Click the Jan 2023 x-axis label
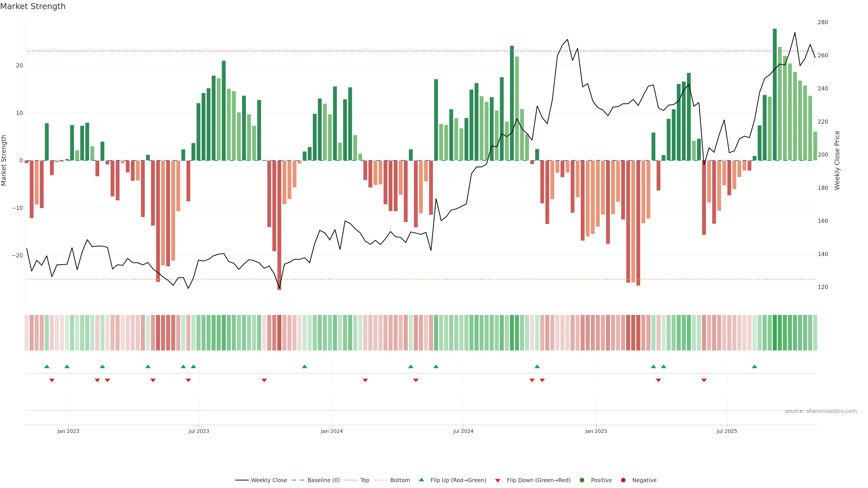The width and height of the screenshot is (868, 488). [x=68, y=431]
